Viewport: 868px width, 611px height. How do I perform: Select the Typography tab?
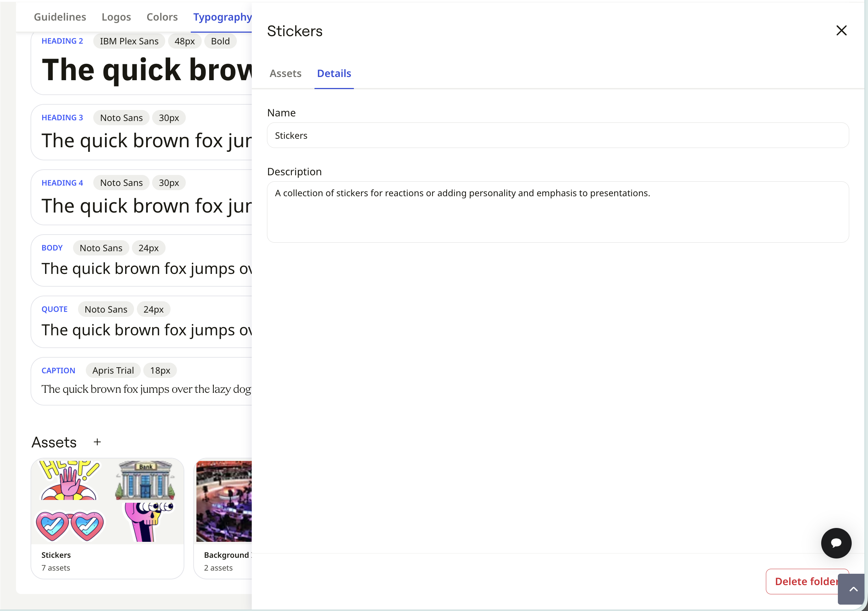[222, 17]
